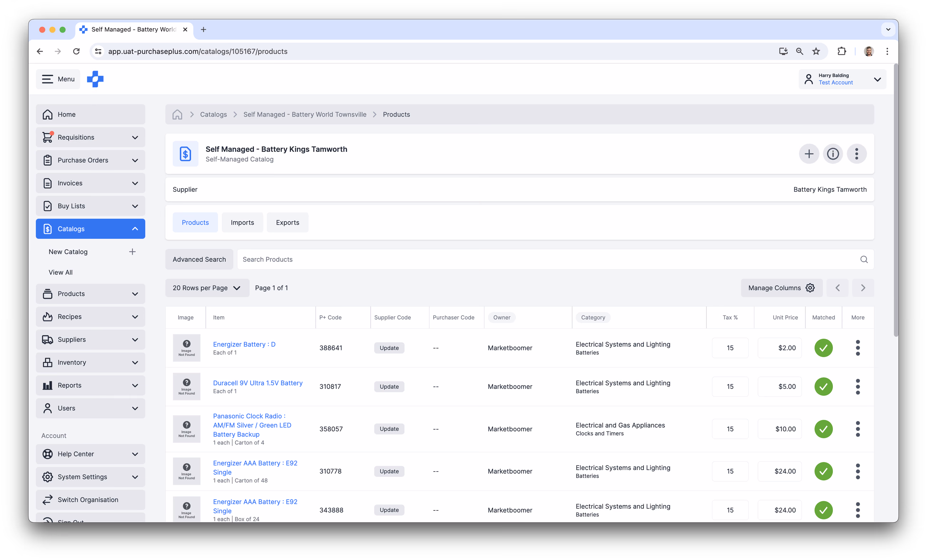
Task: Open more options for Duracell 9V row
Action: click(x=858, y=387)
